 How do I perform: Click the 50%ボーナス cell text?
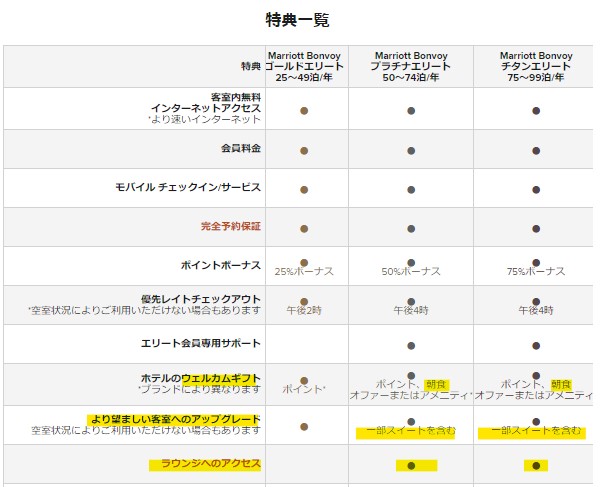[411, 271]
